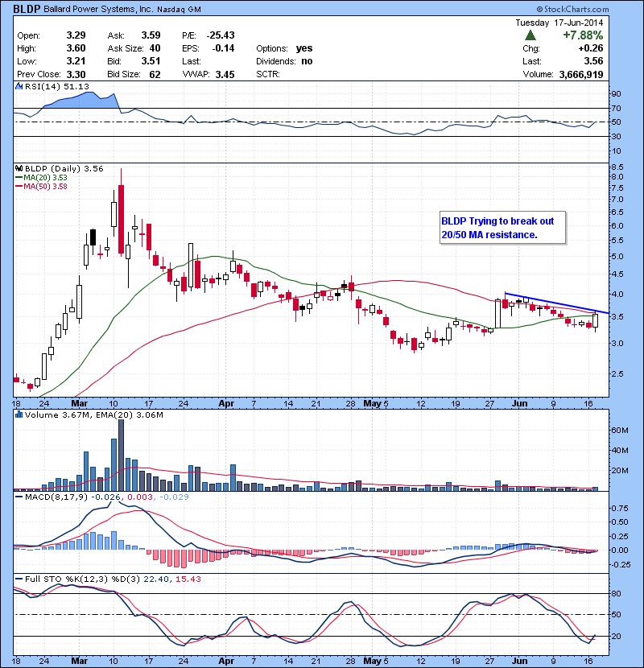This screenshot has height=668, width=644.
Task: Click the 'Volume 3.67M, EMA(20) 3.06M' legend
Action: (93, 414)
